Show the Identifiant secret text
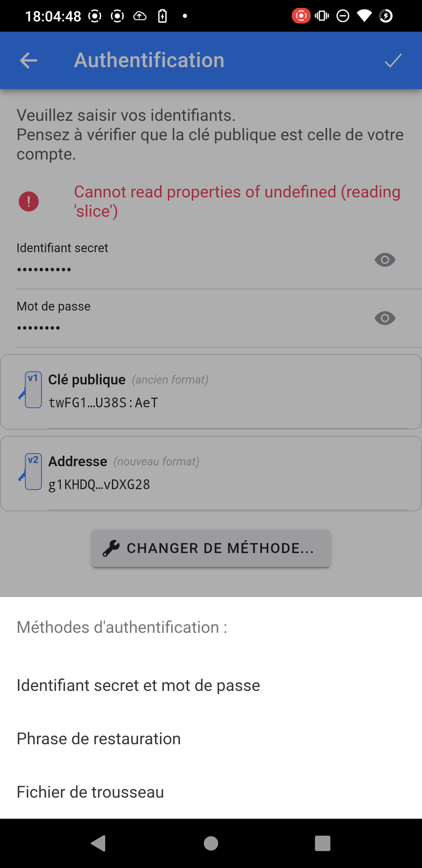 coord(384,260)
